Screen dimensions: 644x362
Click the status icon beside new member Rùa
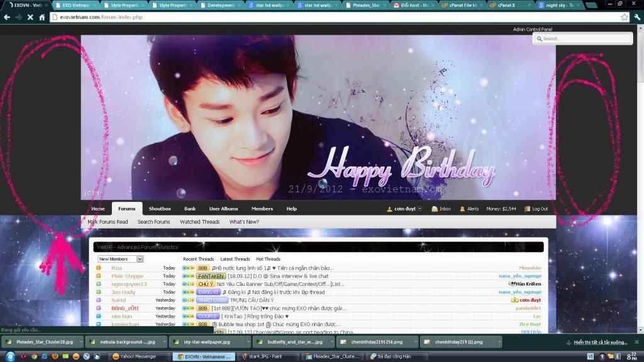pyautogui.click(x=99, y=268)
